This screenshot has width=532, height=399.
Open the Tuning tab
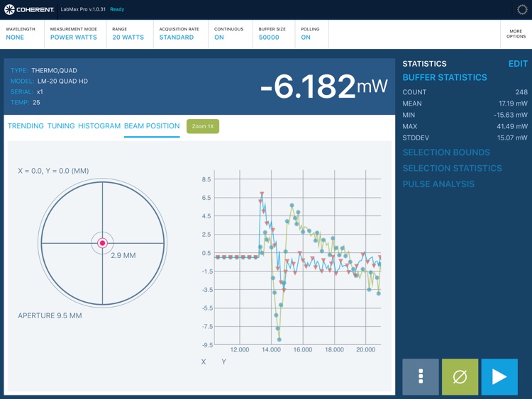pyautogui.click(x=61, y=126)
